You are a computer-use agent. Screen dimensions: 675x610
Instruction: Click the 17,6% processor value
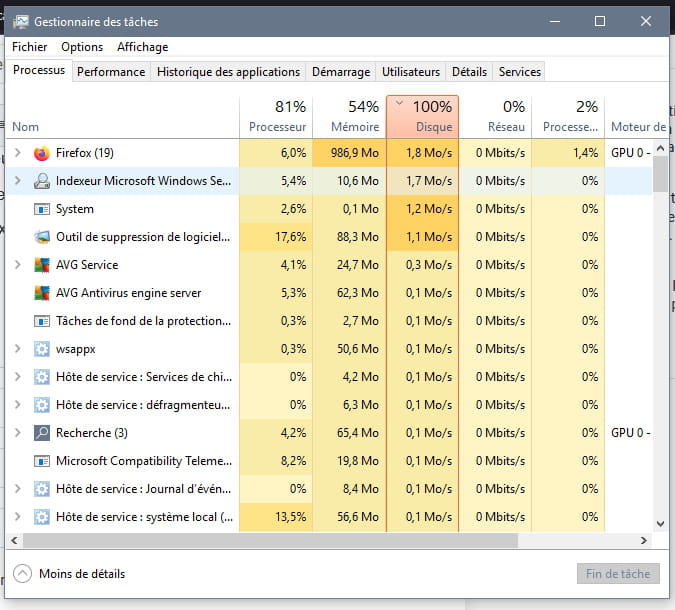tap(291, 237)
